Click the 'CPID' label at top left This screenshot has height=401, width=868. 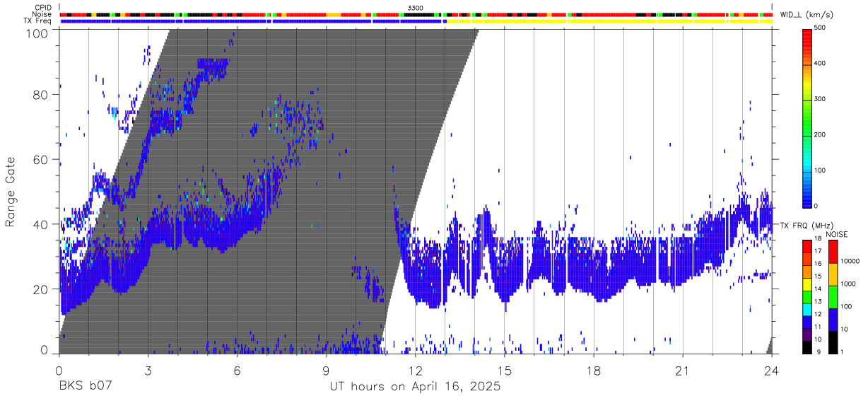click(43, 8)
